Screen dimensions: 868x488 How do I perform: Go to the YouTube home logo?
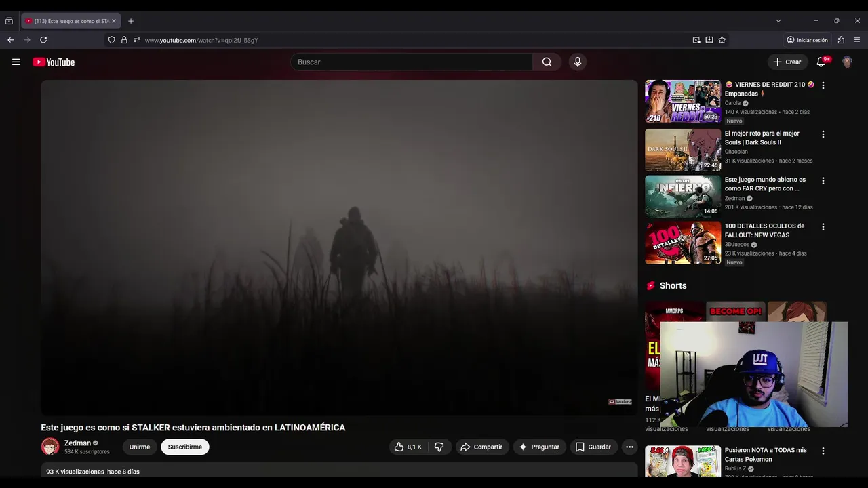tap(54, 62)
